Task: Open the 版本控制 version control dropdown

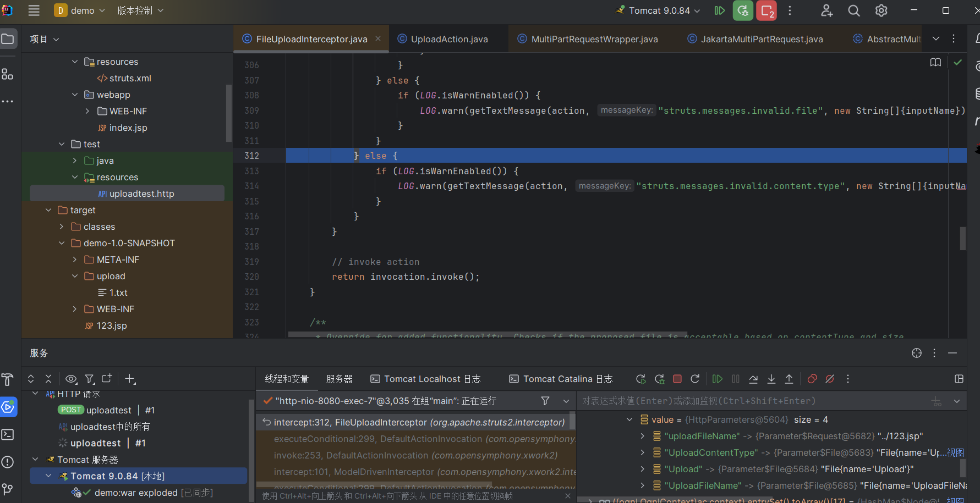Action: (x=140, y=10)
